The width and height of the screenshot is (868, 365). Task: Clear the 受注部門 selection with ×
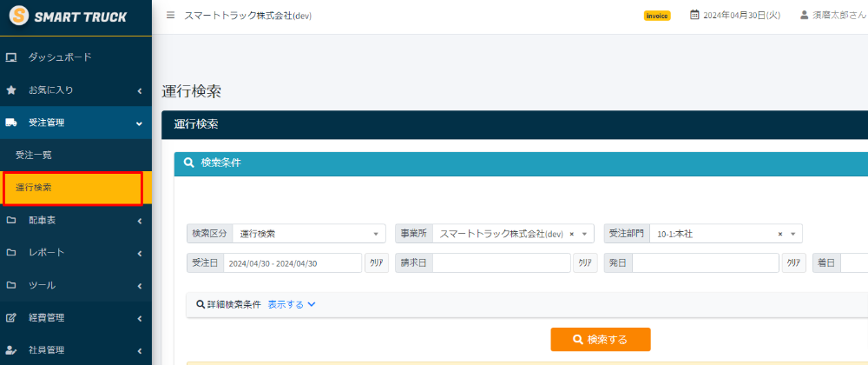pyautogui.click(x=780, y=234)
